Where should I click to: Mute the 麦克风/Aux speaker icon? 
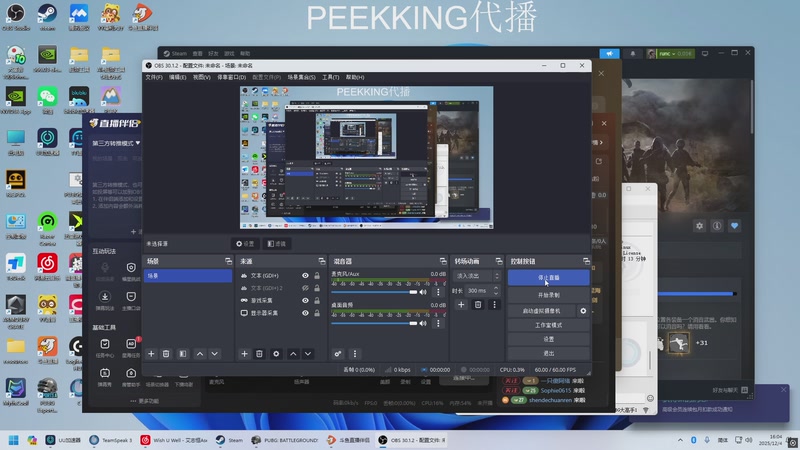point(423,292)
